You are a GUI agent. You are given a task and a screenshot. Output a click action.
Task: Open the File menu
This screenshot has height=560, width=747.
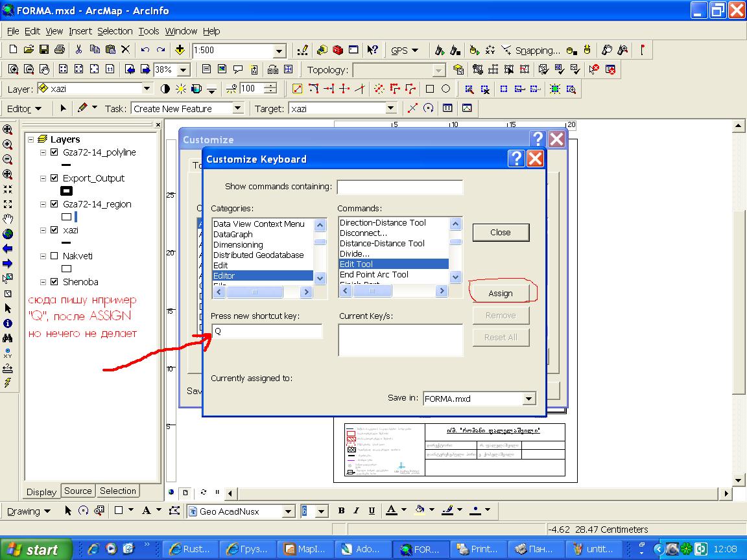(13, 31)
